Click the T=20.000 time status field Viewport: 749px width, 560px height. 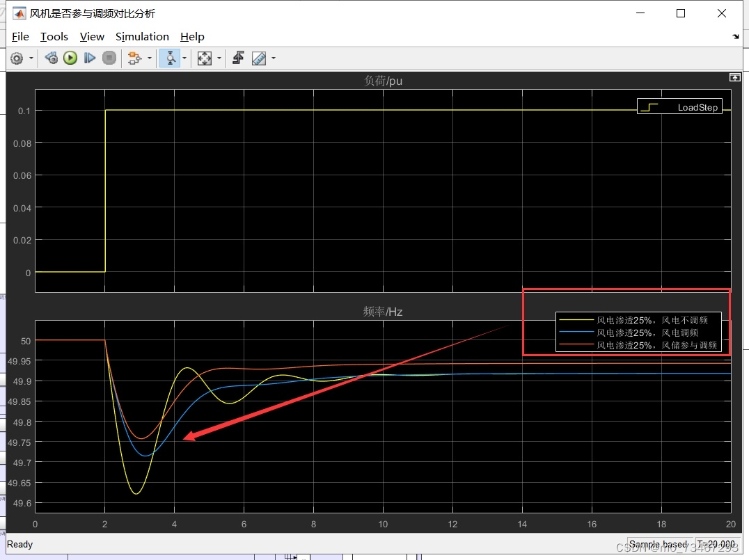tap(716, 544)
